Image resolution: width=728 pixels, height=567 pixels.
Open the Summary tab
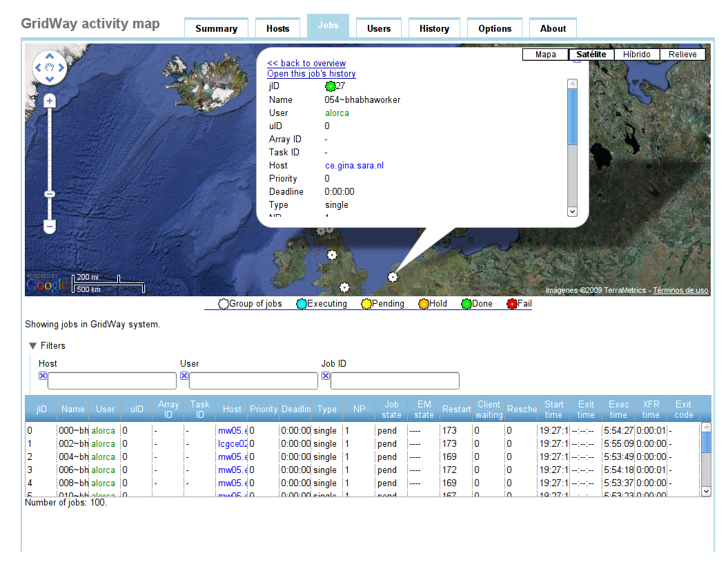click(217, 28)
